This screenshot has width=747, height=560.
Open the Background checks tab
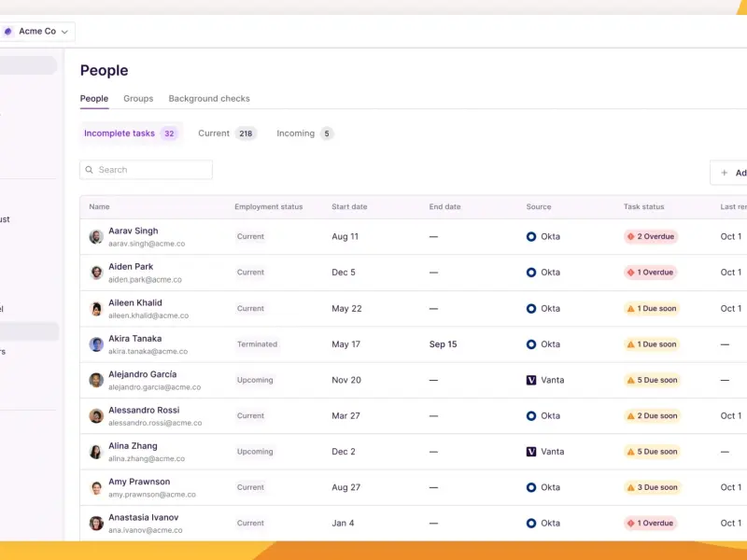coord(209,99)
